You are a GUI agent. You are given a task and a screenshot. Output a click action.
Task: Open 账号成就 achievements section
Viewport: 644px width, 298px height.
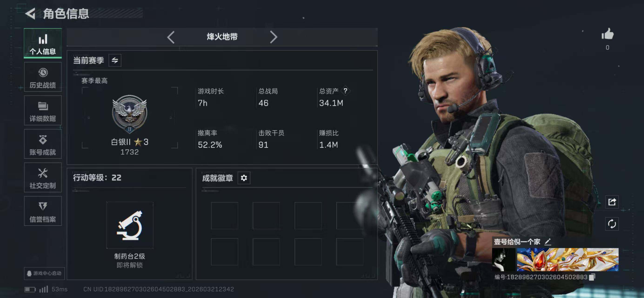[43, 144]
